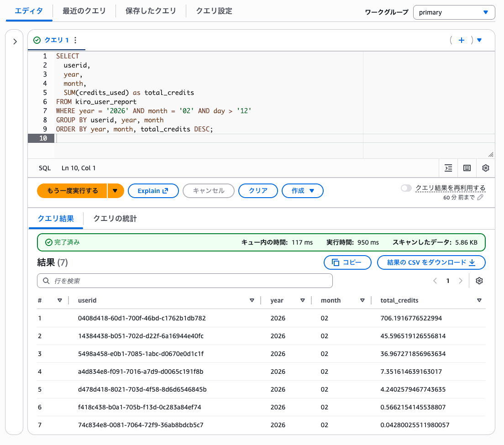Click the もう一度実行する button
This screenshot has width=504, height=445.
pos(72,191)
